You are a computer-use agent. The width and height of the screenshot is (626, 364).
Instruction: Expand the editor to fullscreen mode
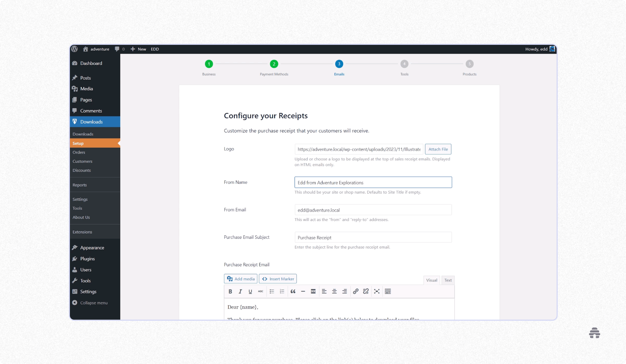(x=377, y=291)
